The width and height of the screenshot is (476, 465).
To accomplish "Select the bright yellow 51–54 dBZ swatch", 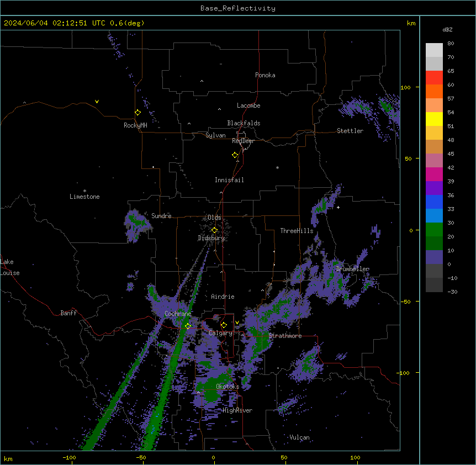I will [x=434, y=119].
